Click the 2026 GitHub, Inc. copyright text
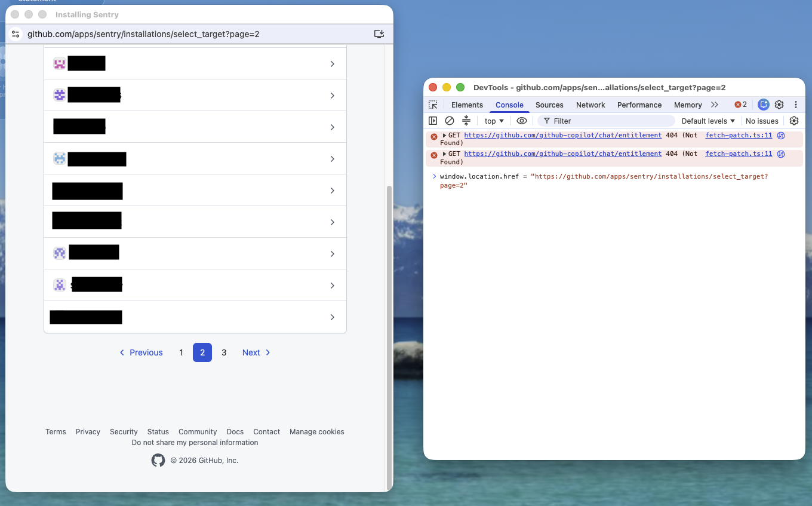This screenshot has width=812, height=506. (x=204, y=461)
